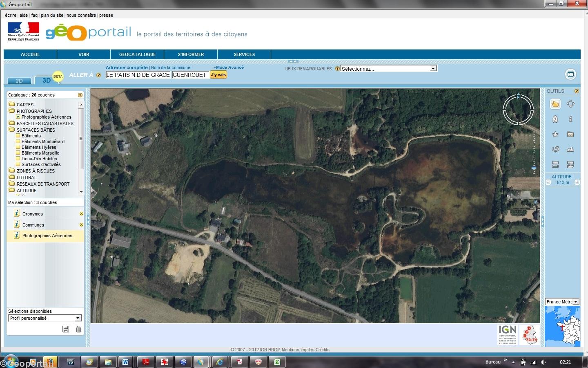This screenshot has height=368, width=588.
Task: Select the hand pan tool
Action: (x=555, y=104)
